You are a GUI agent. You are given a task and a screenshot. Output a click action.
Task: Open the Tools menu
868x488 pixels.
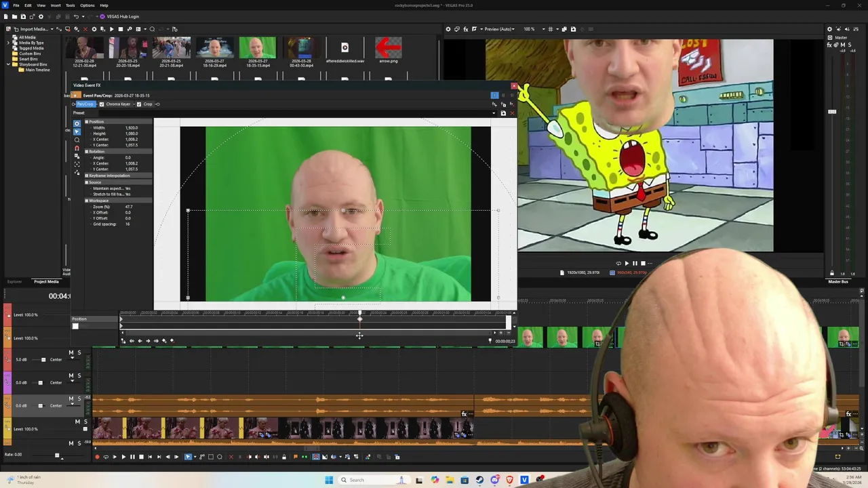[x=70, y=5]
